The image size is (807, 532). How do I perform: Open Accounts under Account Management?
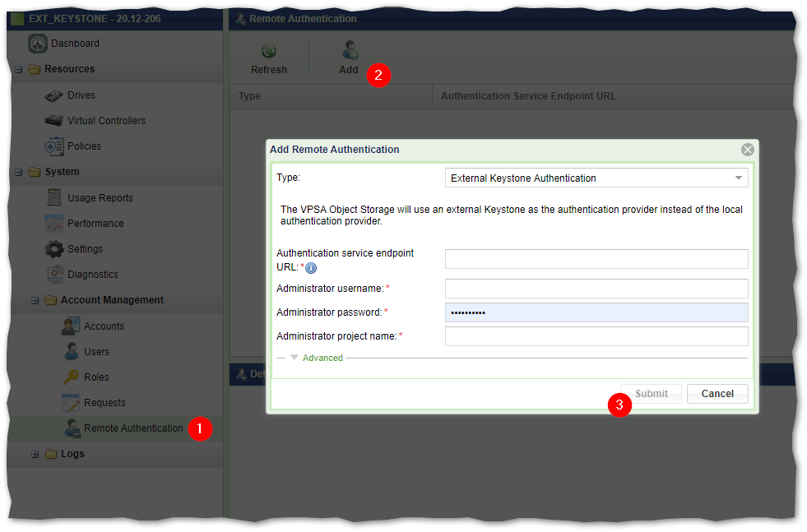pyautogui.click(x=104, y=326)
